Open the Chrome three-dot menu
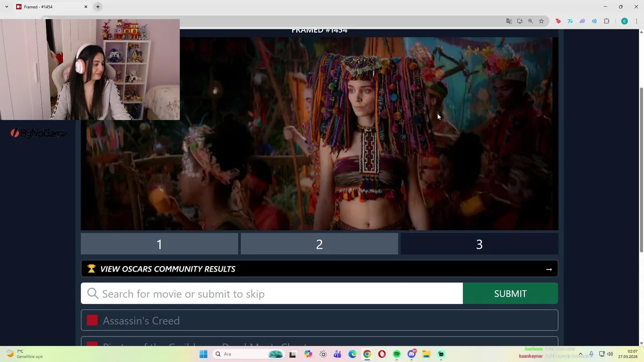 (x=636, y=21)
